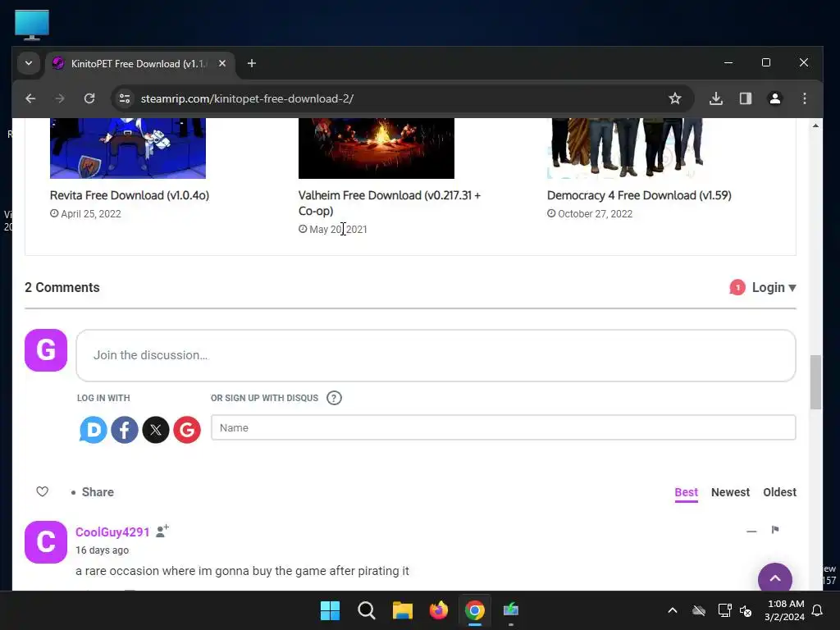The image size is (840, 630).
Task: Open the Windows Start menu
Action: pyautogui.click(x=330, y=610)
